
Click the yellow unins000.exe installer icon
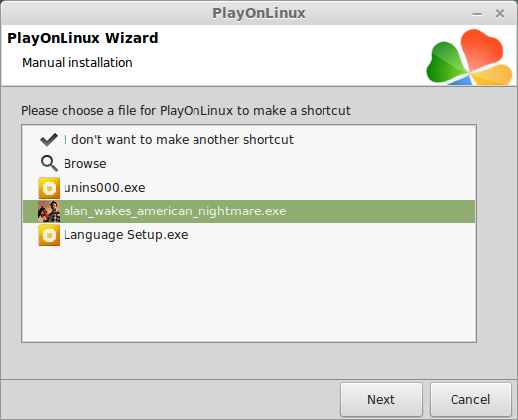(49, 188)
